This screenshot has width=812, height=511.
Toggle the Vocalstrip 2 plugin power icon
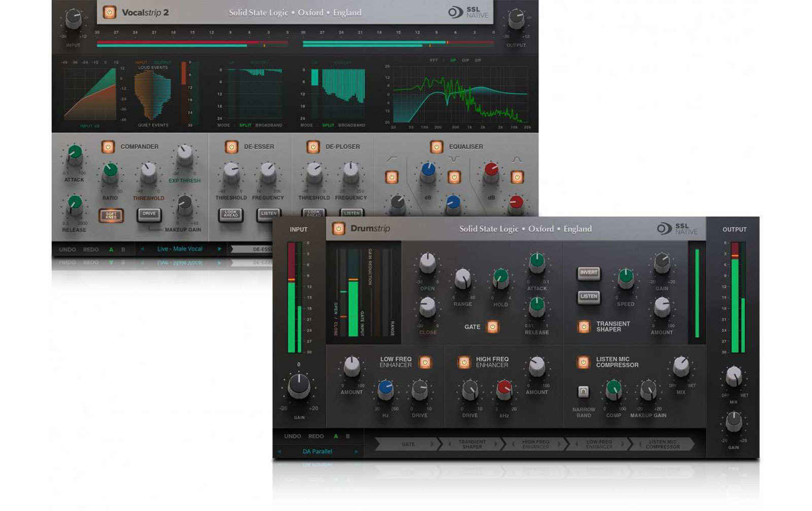pos(109,12)
